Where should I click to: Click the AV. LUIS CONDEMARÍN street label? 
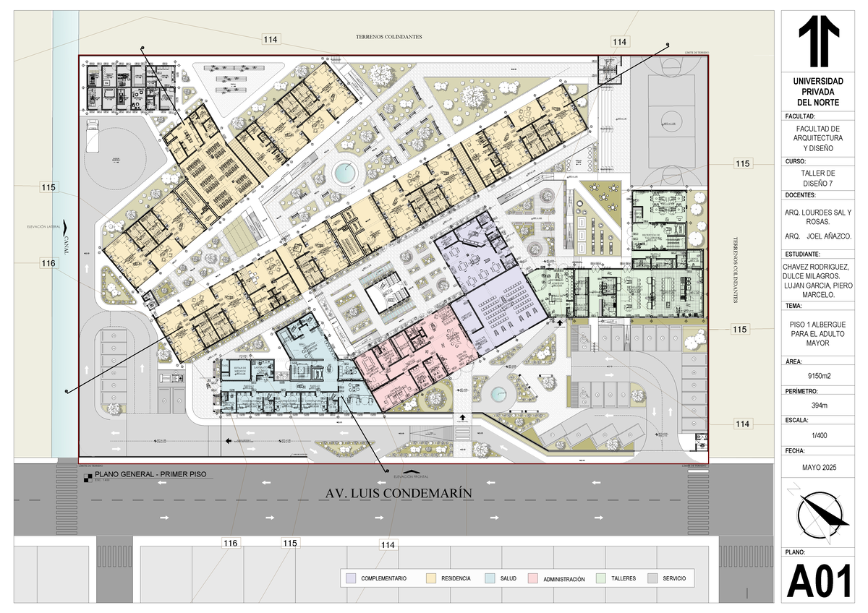click(394, 493)
